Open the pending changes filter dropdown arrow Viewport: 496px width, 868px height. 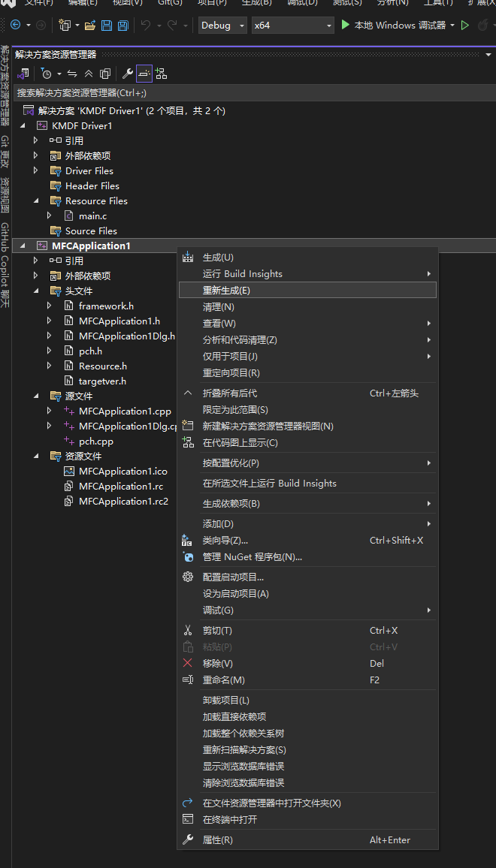click(x=59, y=74)
